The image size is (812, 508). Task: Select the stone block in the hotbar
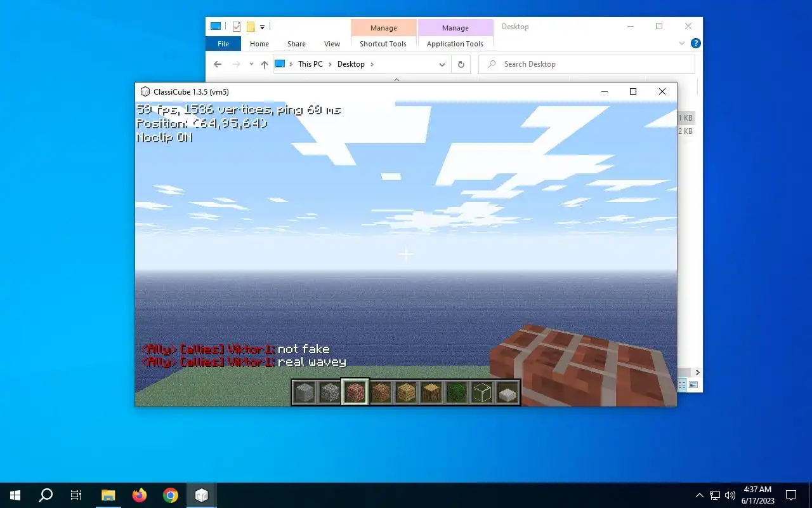[304, 393]
